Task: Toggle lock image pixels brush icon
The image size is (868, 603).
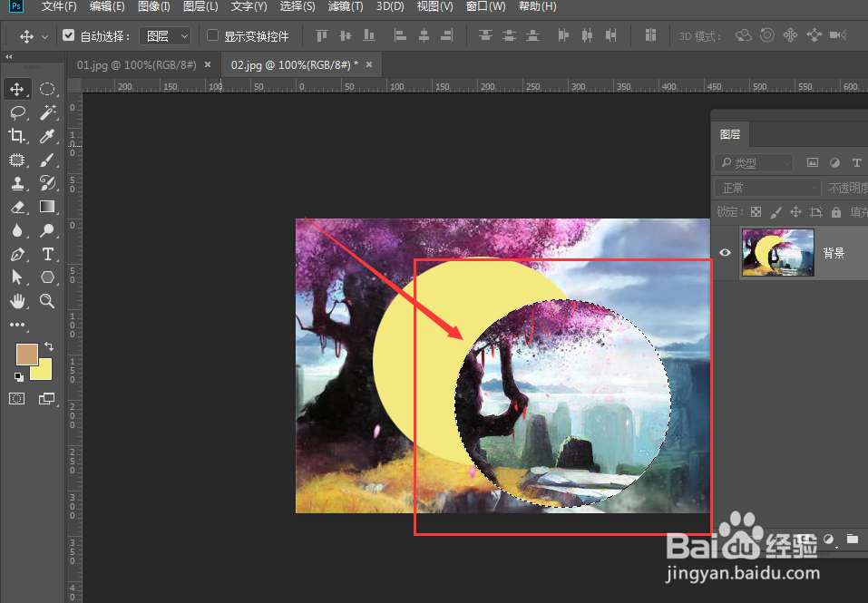Action: point(776,212)
